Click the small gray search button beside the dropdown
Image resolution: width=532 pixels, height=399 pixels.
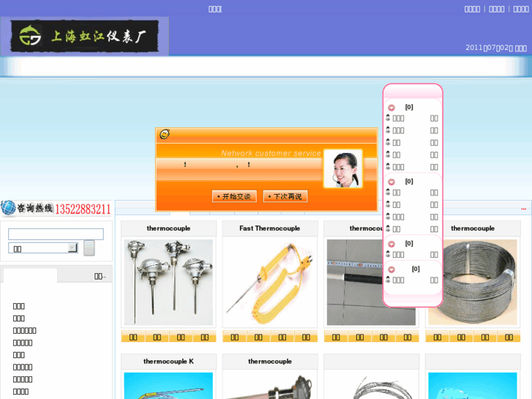pyautogui.click(x=89, y=248)
